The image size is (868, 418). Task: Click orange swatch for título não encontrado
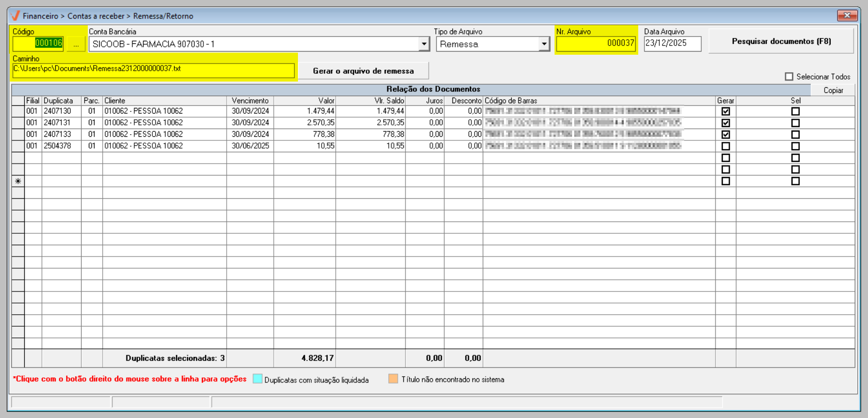click(x=393, y=379)
